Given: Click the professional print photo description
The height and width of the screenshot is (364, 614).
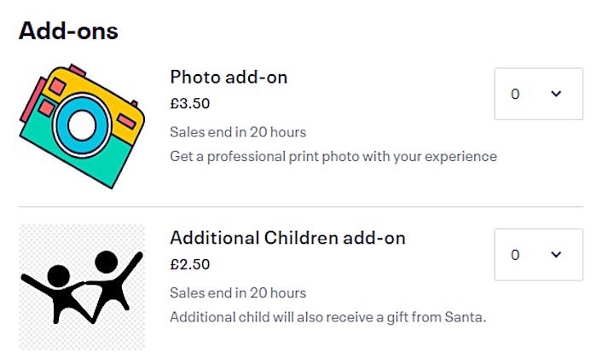Looking at the screenshot, I should (333, 157).
